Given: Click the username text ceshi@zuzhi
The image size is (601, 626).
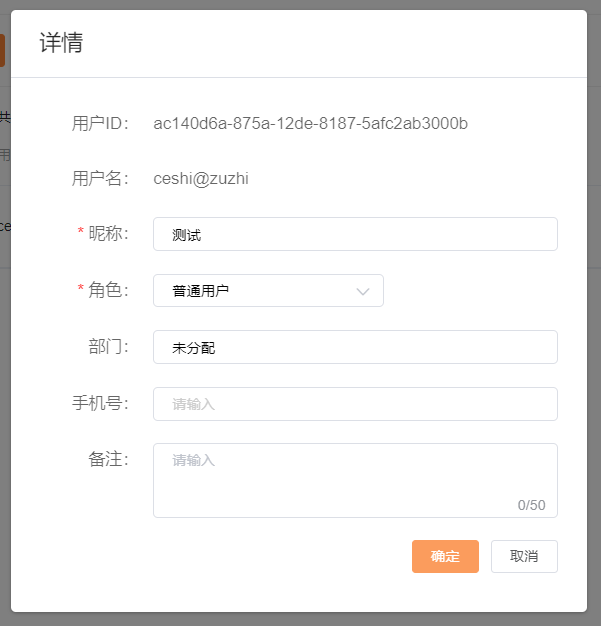Looking at the screenshot, I should pyautogui.click(x=201, y=179).
